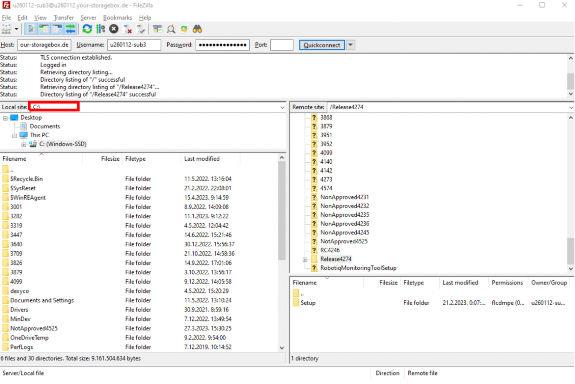Sort remote list by Permissions column

508,282
